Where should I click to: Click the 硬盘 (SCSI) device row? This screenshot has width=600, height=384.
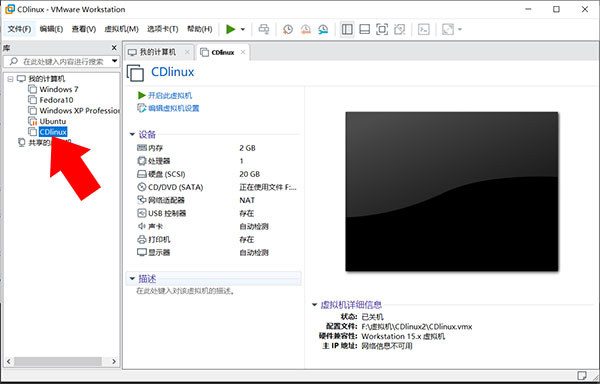217,174
